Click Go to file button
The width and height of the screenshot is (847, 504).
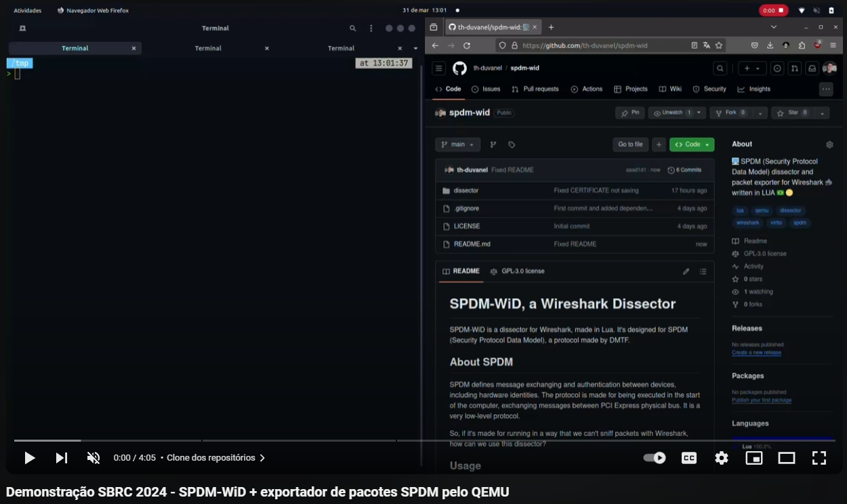click(x=630, y=144)
